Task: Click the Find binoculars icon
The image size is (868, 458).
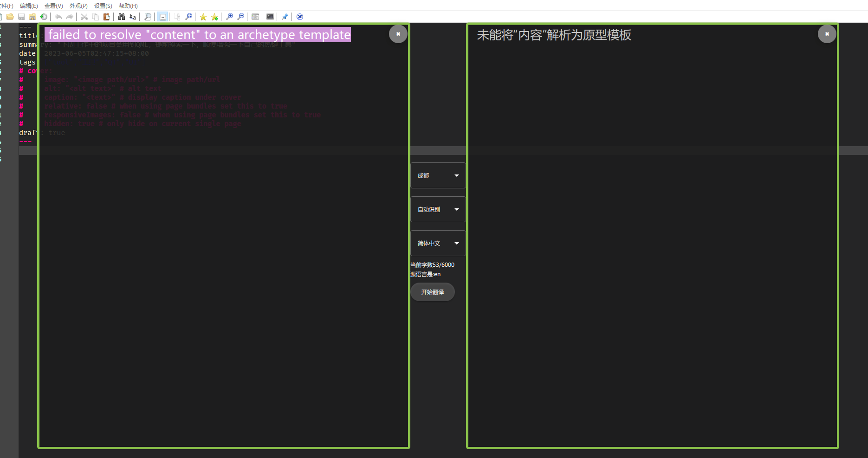Action: (122, 17)
